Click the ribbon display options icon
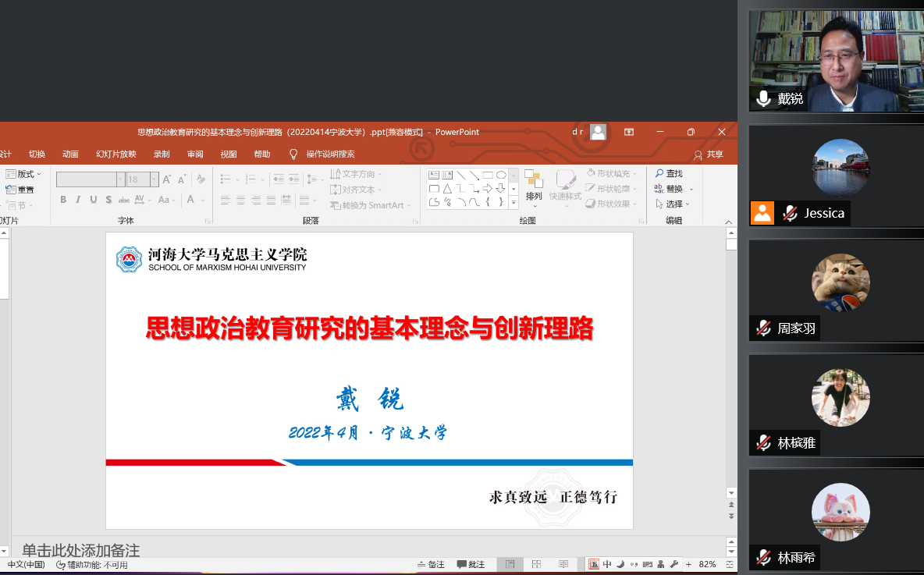The height and width of the screenshot is (575, 924). point(629,132)
